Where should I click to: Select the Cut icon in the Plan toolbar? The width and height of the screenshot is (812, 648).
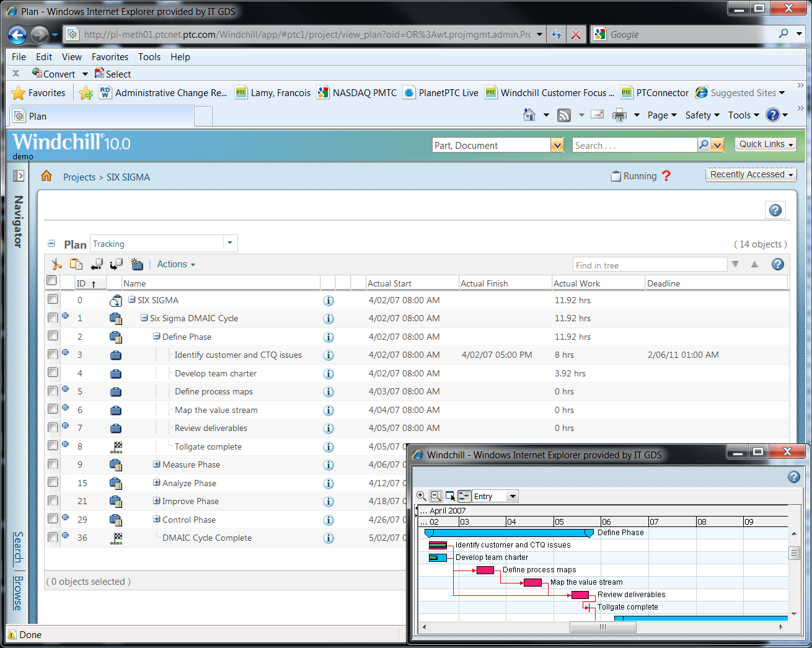point(56,264)
